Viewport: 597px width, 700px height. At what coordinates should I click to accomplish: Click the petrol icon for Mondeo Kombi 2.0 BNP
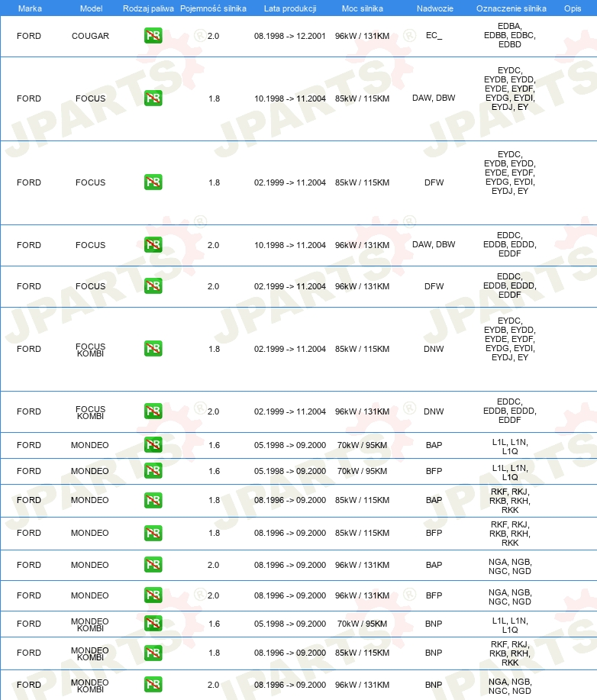[153, 685]
